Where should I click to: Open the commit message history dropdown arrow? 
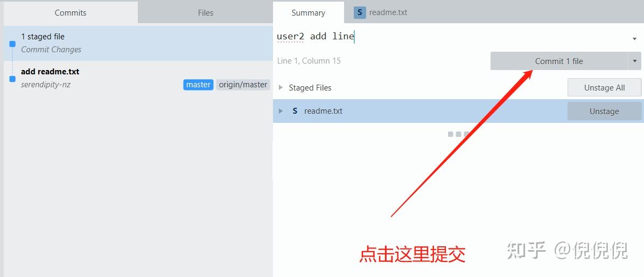click(634, 39)
